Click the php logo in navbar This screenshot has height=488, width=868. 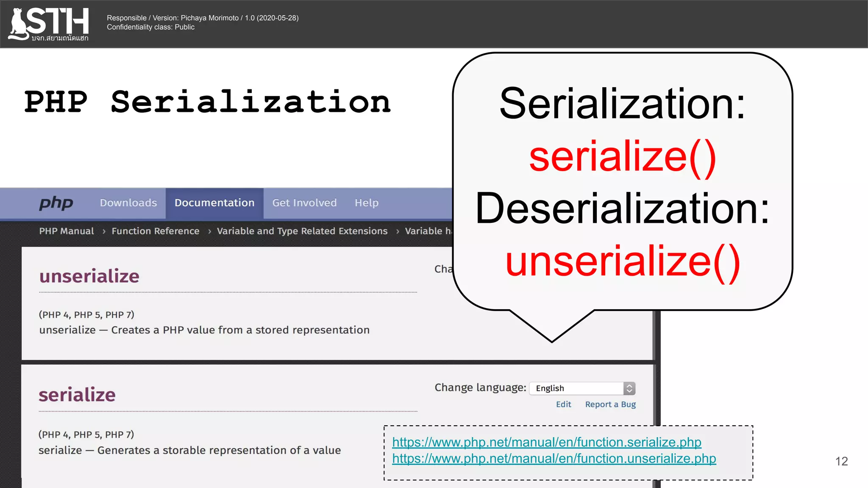pos(56,203)
